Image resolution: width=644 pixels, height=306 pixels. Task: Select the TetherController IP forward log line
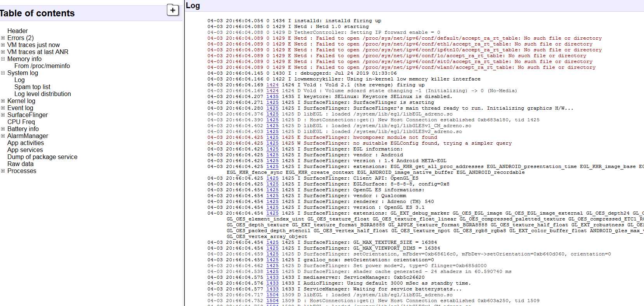point(324,32)
